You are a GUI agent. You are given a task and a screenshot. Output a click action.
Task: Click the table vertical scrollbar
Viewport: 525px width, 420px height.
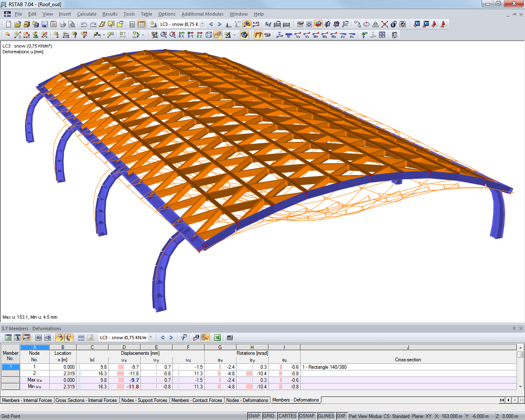pyautogui.click(x=520, y=367)
